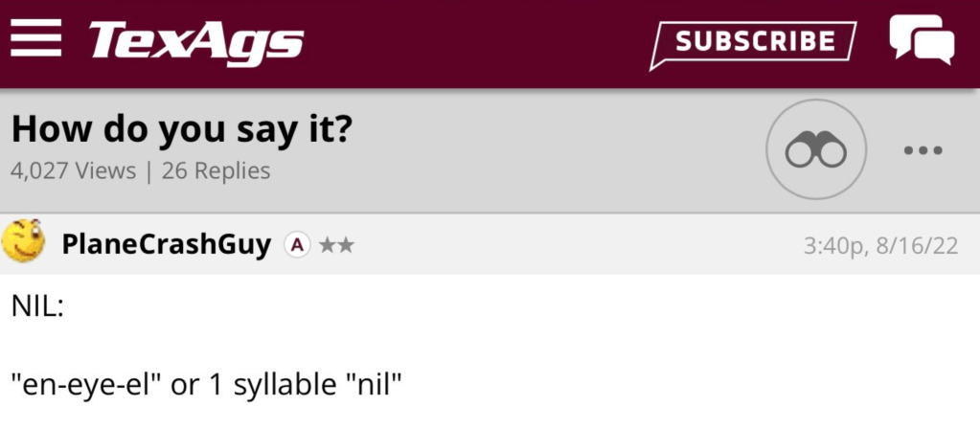The height and width of the screenshot is (429, 980).
Task: Click the winking smiley avatar
Action: click(x=25, y=243)
